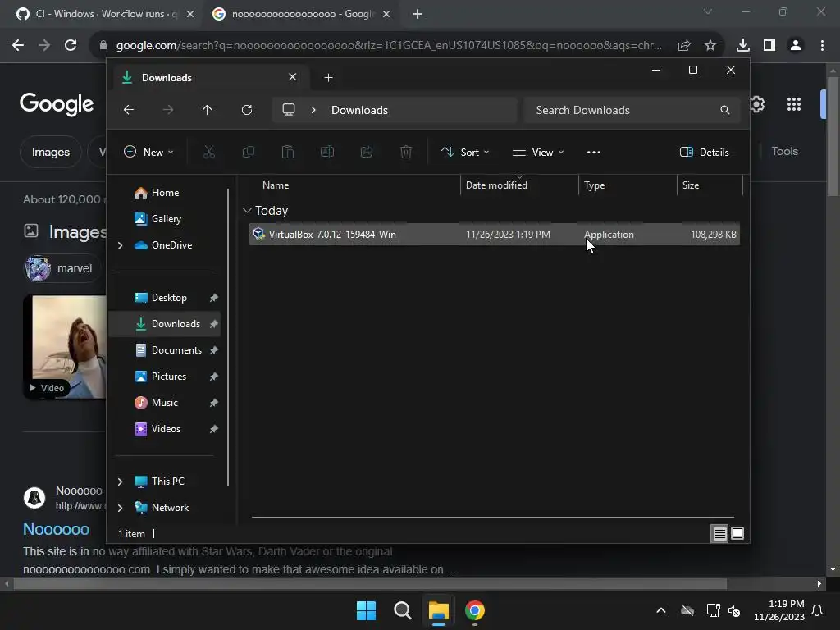This screenshot has width=840, height=630.
Task: Select VirtualBox-7.0.12-159484-Win file
Action: [495, 235]
